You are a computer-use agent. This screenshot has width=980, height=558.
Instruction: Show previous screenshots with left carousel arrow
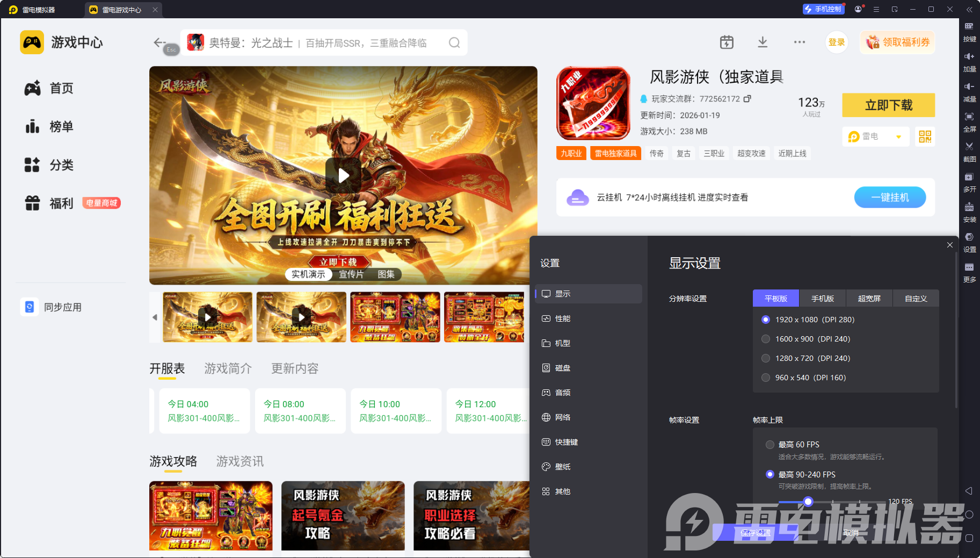(155, 317)
